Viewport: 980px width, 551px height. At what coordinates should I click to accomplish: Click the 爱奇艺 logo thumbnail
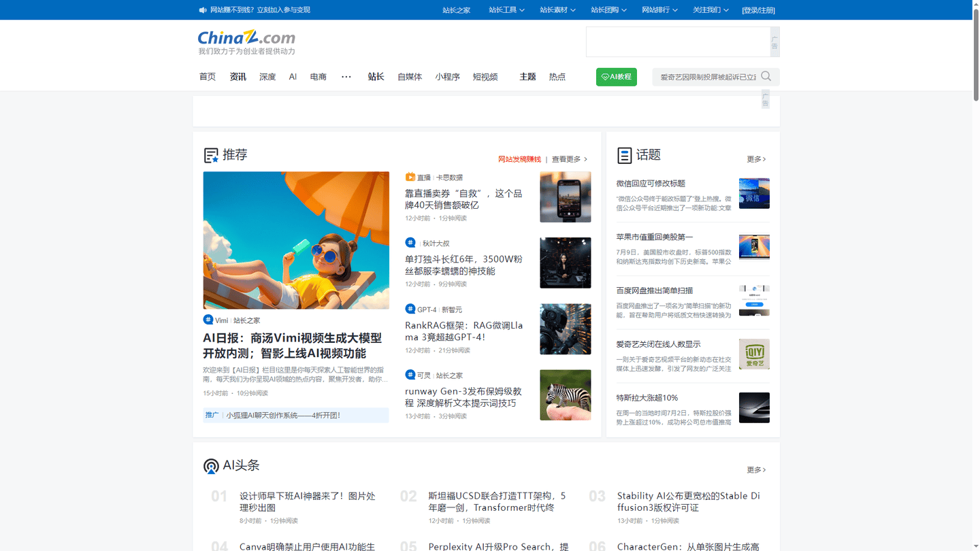click(x=754, y=354)
